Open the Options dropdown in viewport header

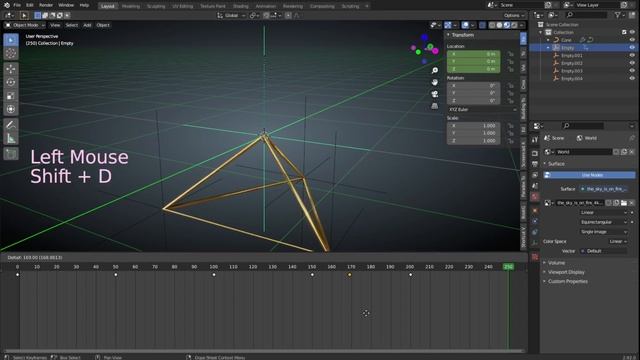[513, 16]
